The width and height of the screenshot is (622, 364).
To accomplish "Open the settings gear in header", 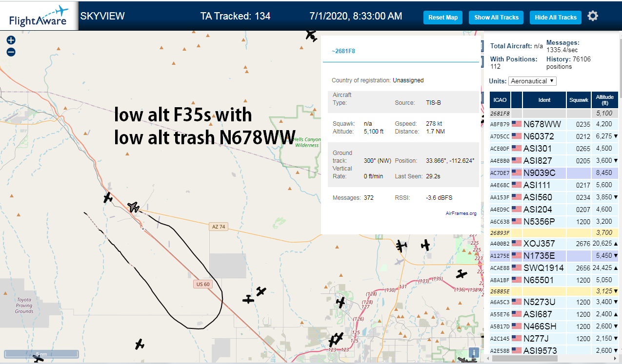I will 593,16.
